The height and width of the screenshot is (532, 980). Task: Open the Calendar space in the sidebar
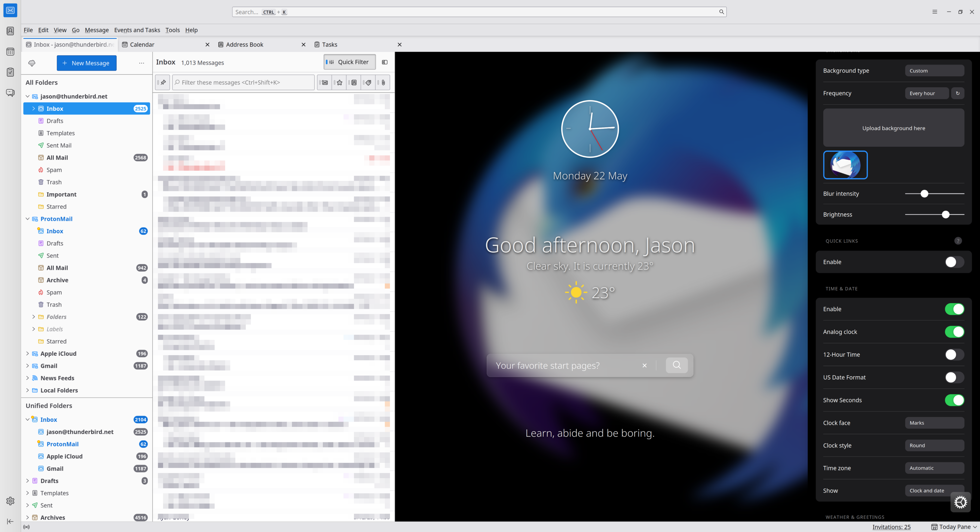[10, 52]
